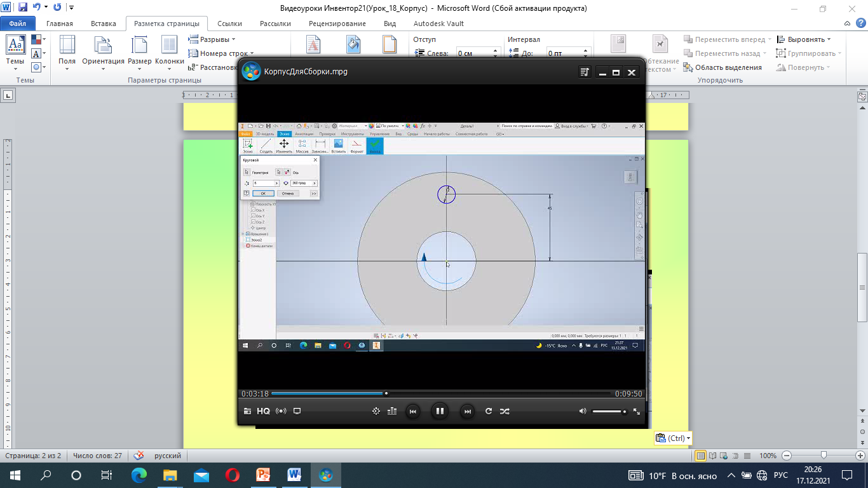Screen dimensions: 868x488
Task: Open the Выровнять align dropdown
Action: (x=804, y=39)
